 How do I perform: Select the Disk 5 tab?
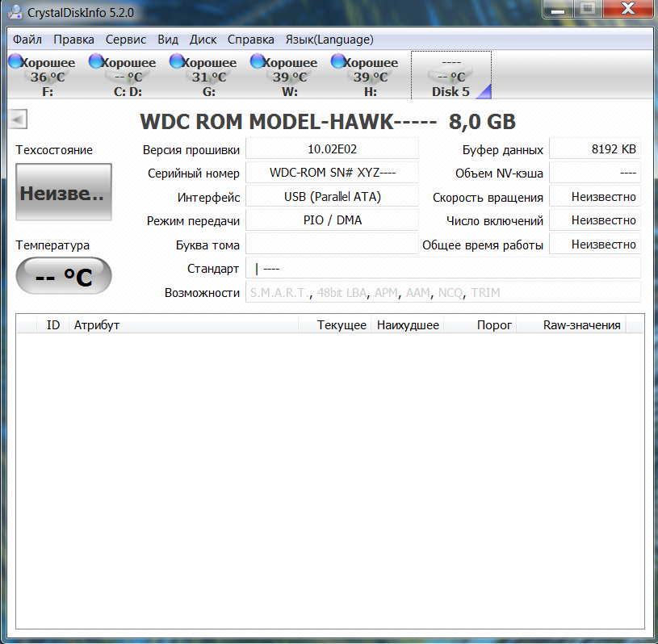click(x=451, y=76)
